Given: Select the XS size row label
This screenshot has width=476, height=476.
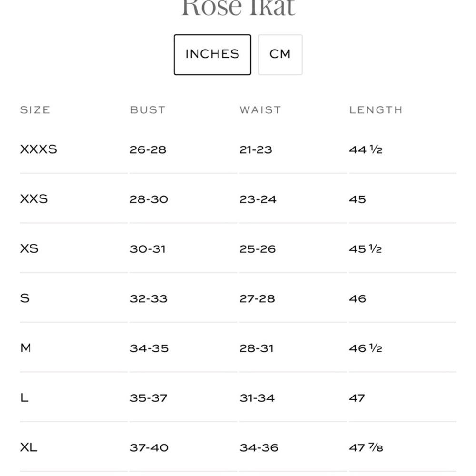Looking at the screenshot, I should [x=30, y=248].
